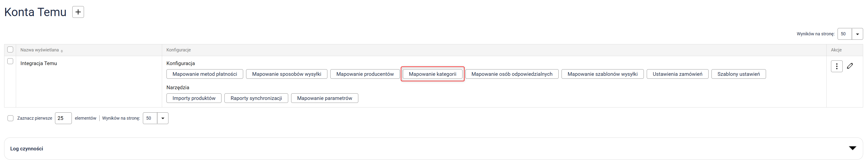This screenshot has height=165, width=868.
Task: Open Mapowanie metod płatności
Action: [x=204, y=74]
